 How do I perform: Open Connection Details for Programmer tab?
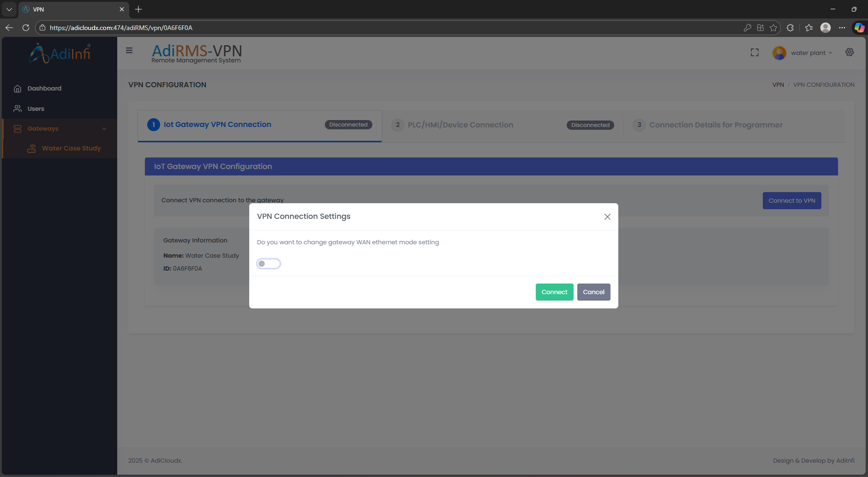pyautogui.click(x=715, y=125)
